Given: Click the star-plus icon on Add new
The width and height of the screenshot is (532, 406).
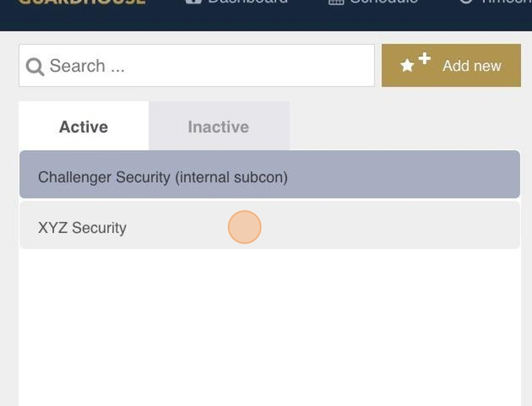Looking at the screenshot, I should tap(415, 62).
